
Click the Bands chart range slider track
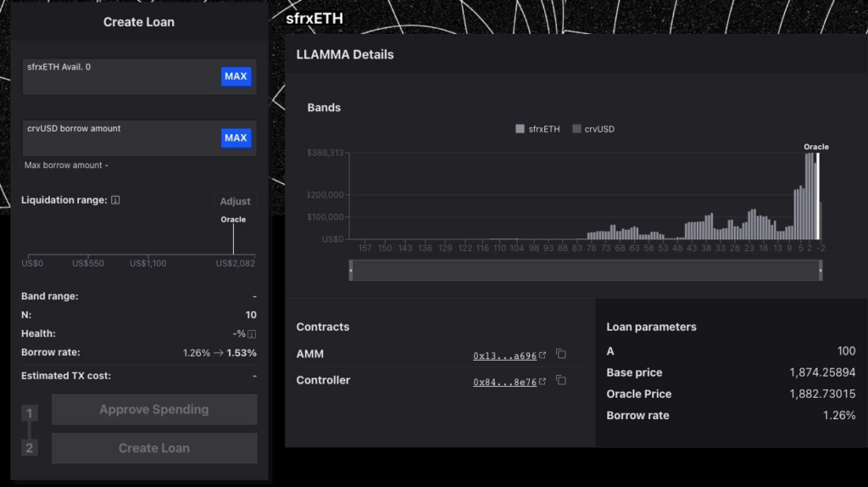585,270
